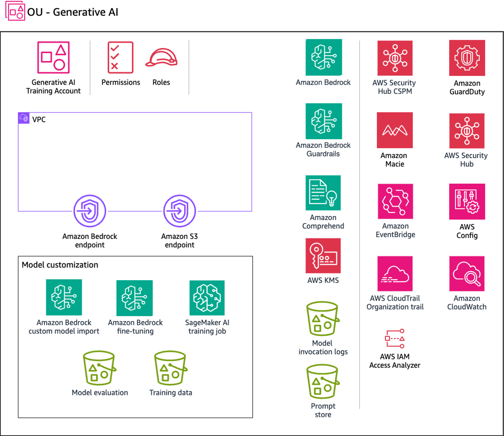Click the AWS Security Hub icon beside Amazon Macie

coord(467,131)
